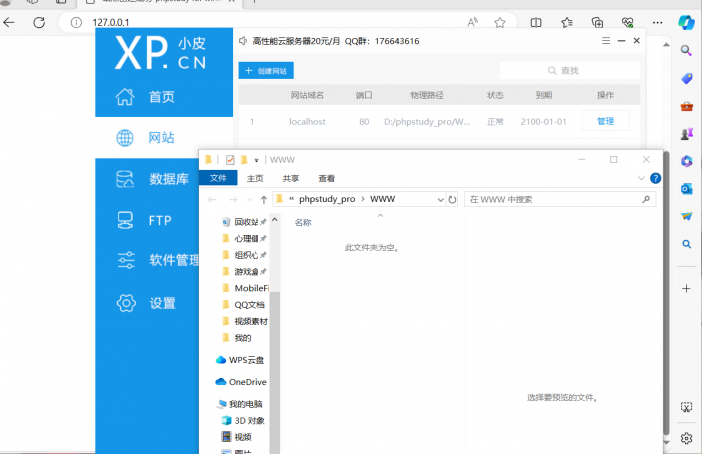The width and height of the screenshot is (702, 454).
Task: Switch to the 查看 ribbon tab
Action: pos(326,179)
